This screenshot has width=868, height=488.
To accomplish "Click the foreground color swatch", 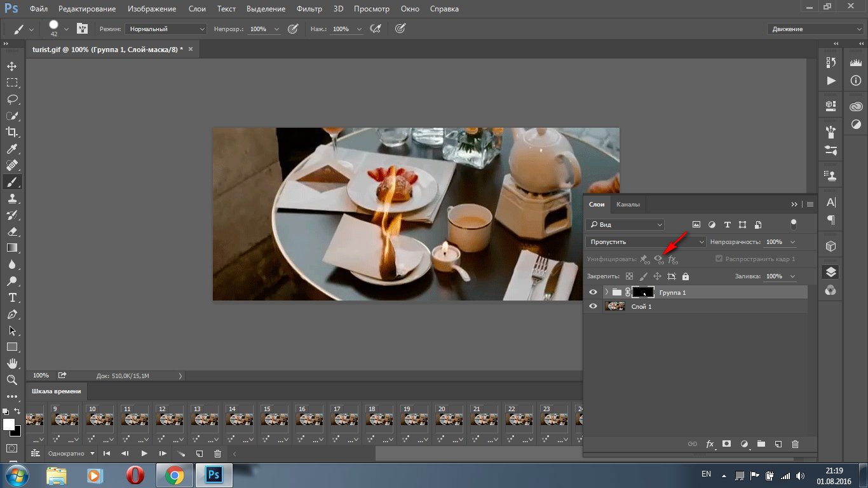I will pyautogui.click(x=9, y=424).
